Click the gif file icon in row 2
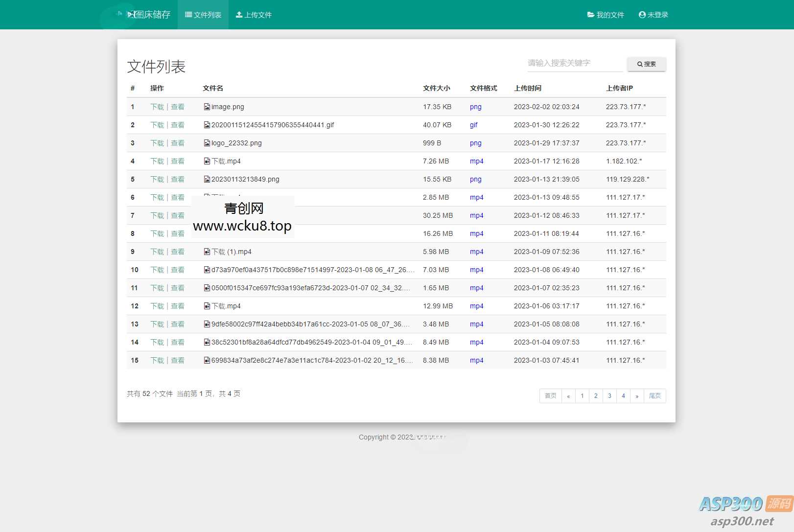This screenshot has width=794, height=532. point(207,125)
